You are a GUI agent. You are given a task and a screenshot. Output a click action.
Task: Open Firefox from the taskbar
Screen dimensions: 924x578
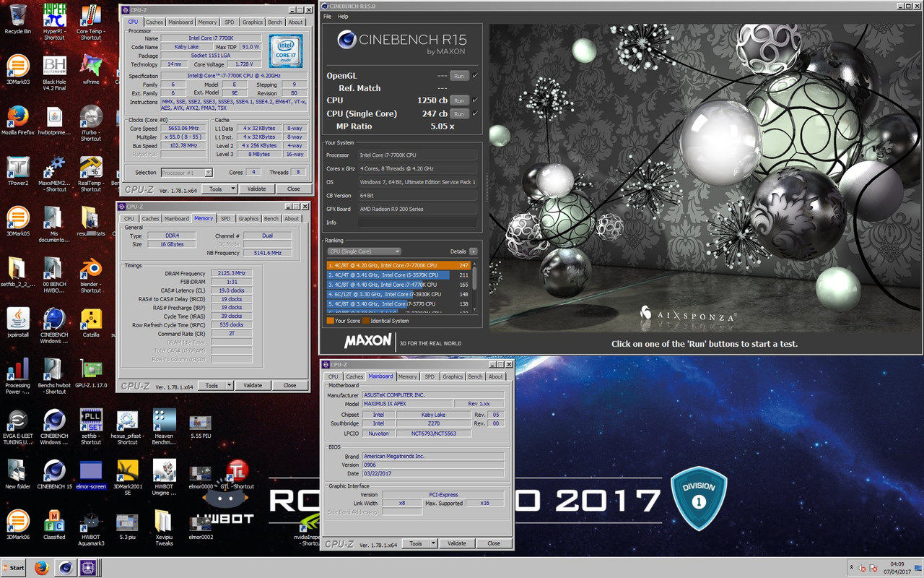click(x=41, y=568)
